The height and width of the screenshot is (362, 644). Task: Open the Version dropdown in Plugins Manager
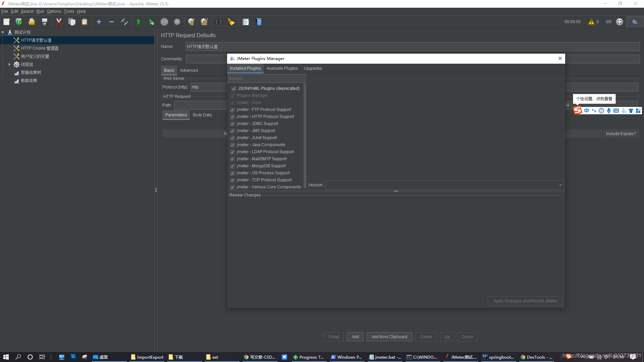click(560, 185)
